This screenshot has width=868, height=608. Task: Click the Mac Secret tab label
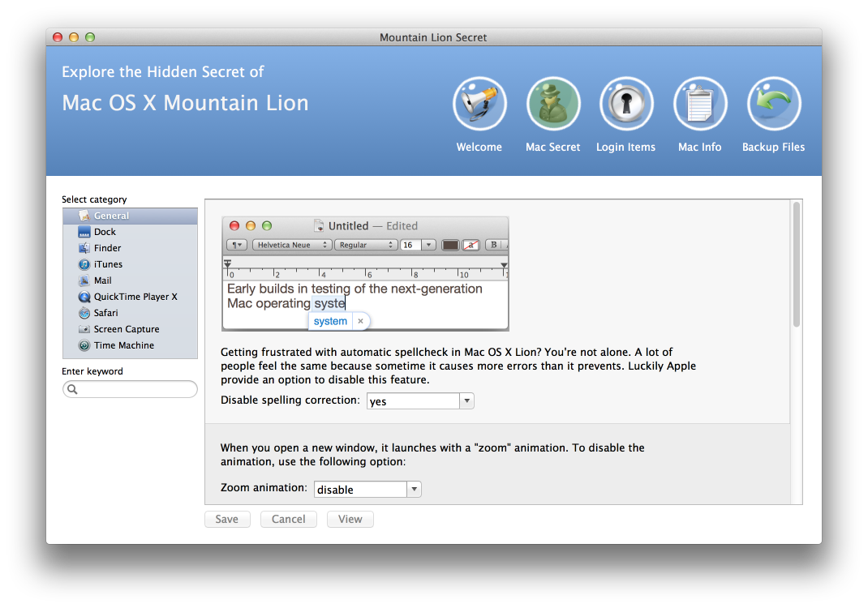point(553,148)
